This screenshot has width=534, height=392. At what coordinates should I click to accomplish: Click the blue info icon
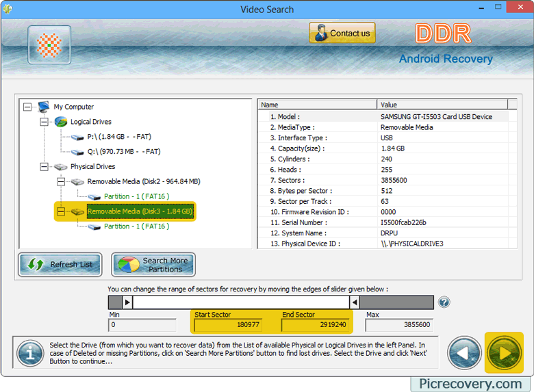[x=29, y=353]
